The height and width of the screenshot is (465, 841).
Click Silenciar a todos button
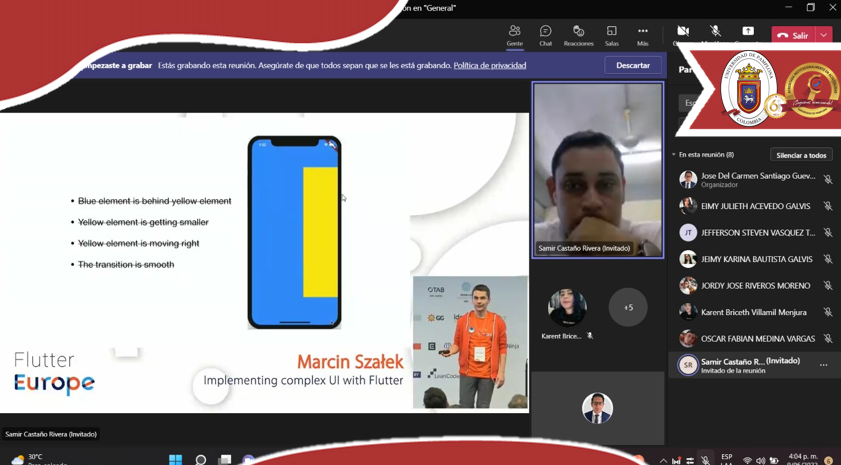[x=801, y=155]
